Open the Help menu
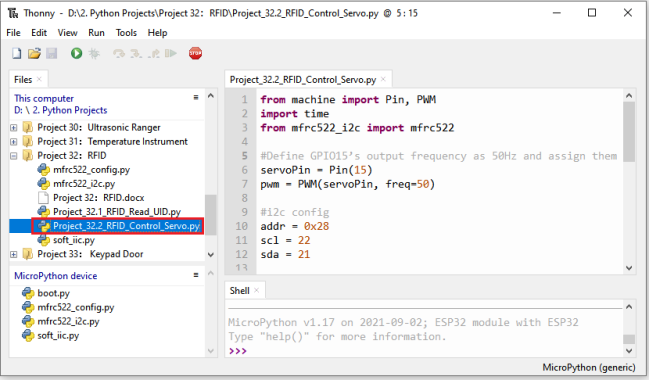This screenshot has height=381, width=650. (x=158, y=33)
